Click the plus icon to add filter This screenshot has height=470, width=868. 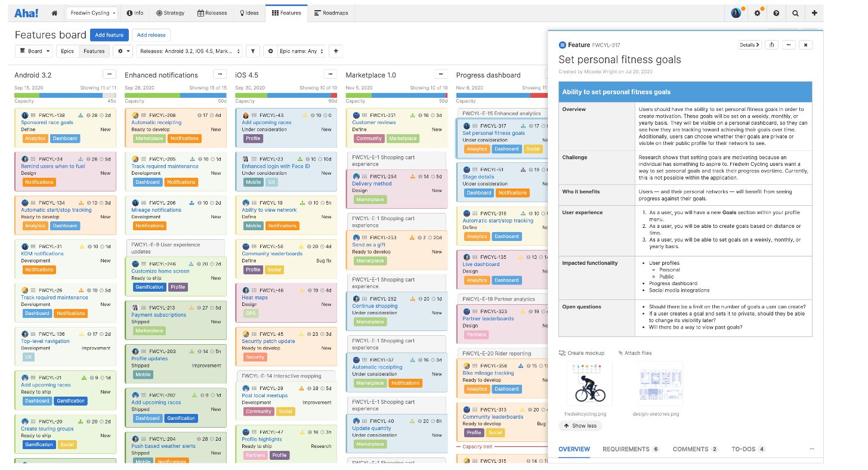pos(336,51)
